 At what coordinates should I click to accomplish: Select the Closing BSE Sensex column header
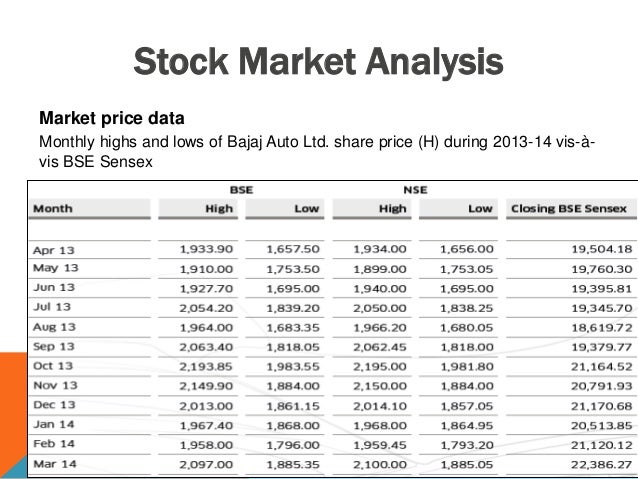569,208
